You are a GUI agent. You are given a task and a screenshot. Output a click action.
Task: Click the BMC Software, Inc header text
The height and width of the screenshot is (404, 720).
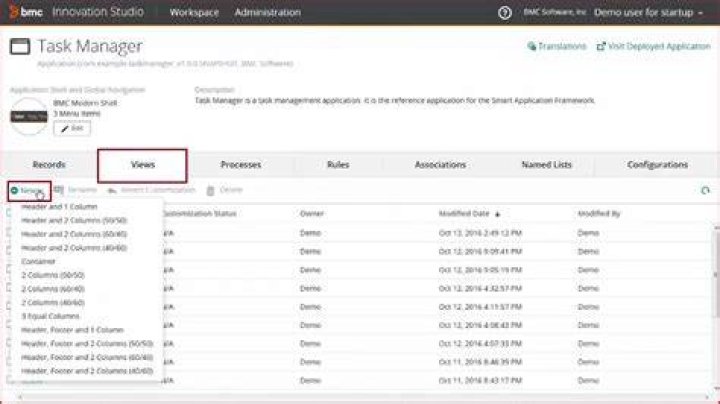pyautogui.click(x=555, y=12)
